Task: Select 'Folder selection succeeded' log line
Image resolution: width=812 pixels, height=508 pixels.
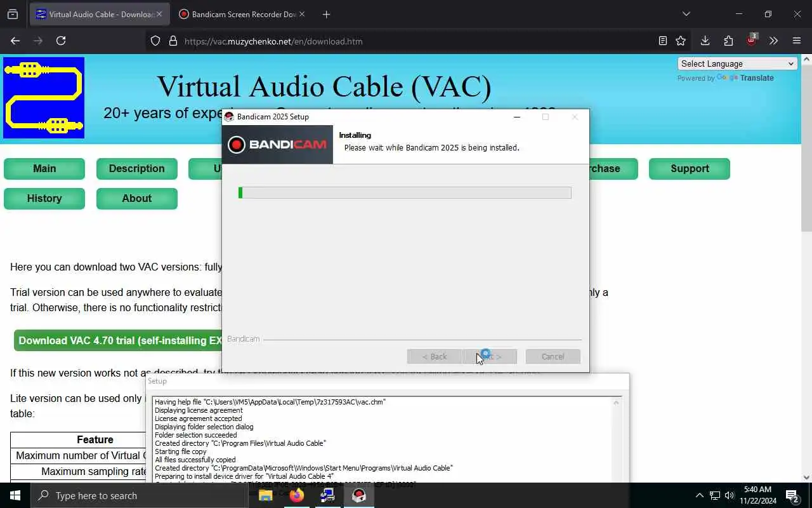Action: [195, 435]
